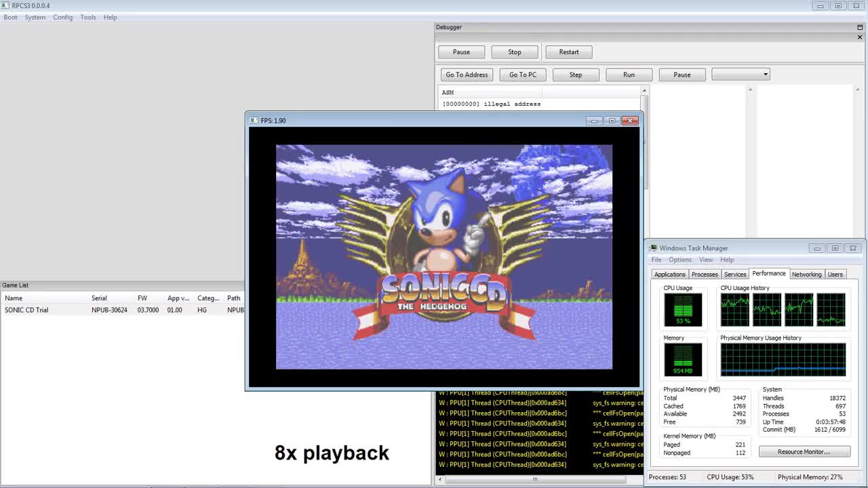The height and width of the screenshot is (488, 868).
Task: Close the Debugger panel
Action: 859,37
